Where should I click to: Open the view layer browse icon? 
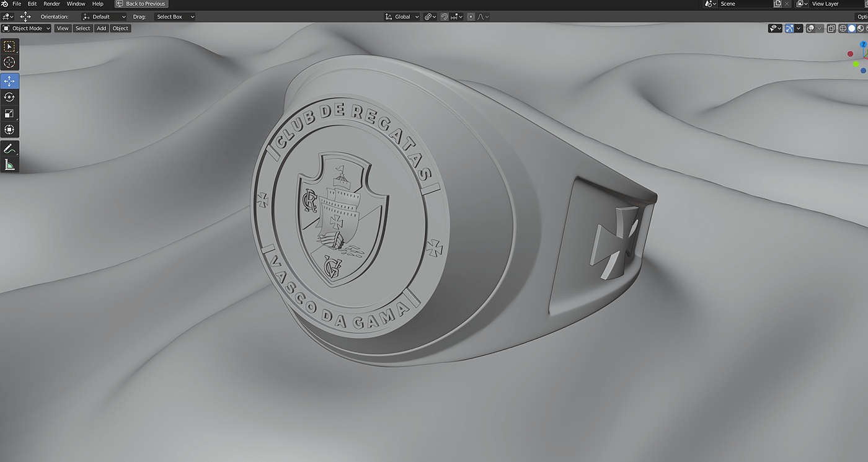coord(802,4)
